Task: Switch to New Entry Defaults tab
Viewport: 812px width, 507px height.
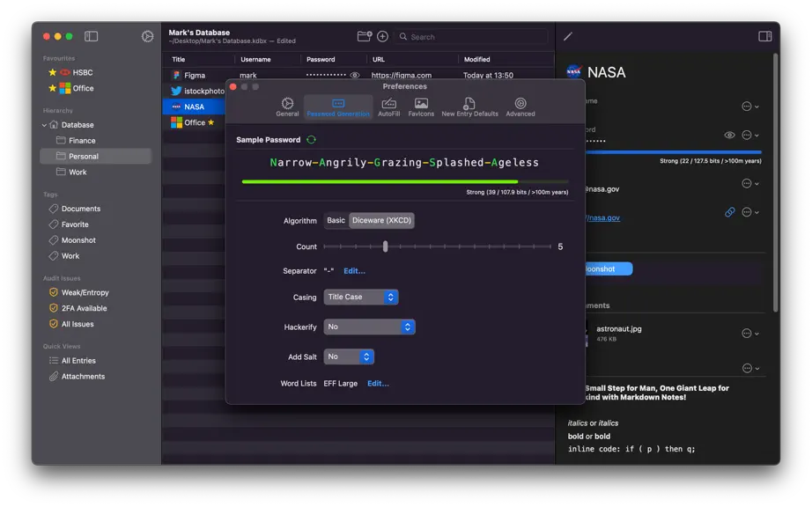Action: pos(469,107)
